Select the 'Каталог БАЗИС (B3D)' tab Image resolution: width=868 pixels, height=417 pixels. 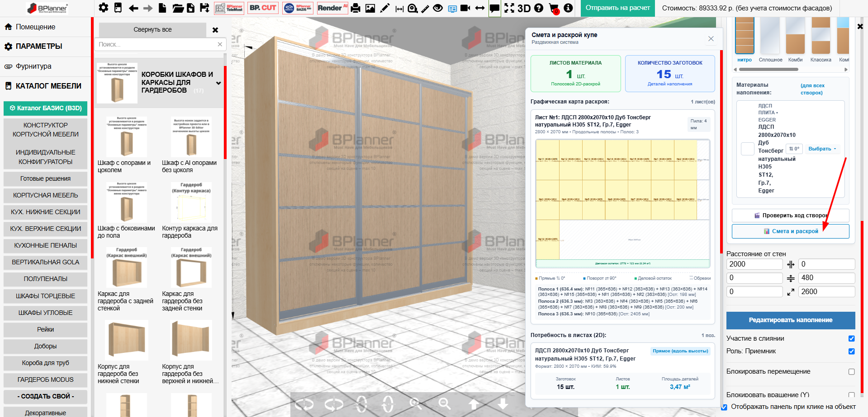click(x=45, y=108)
